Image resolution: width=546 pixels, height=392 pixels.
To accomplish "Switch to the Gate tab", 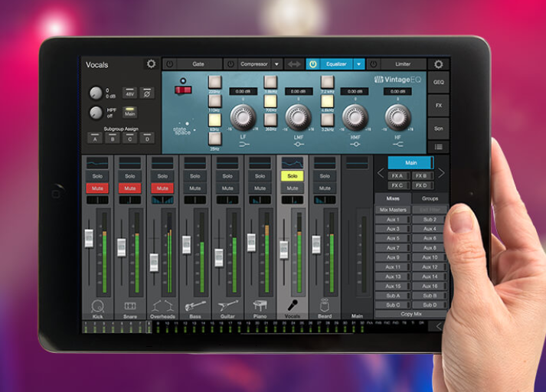I will (x=198, y=64).
